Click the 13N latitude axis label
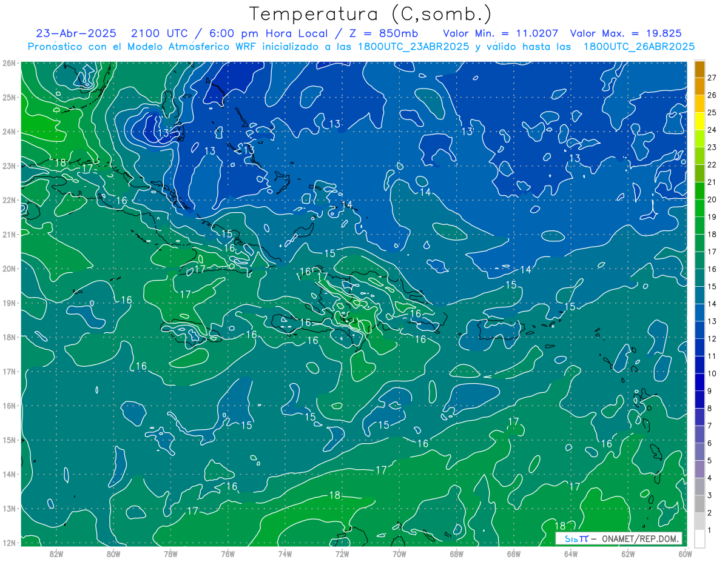728x562 pixels. [x=8, y=508]
